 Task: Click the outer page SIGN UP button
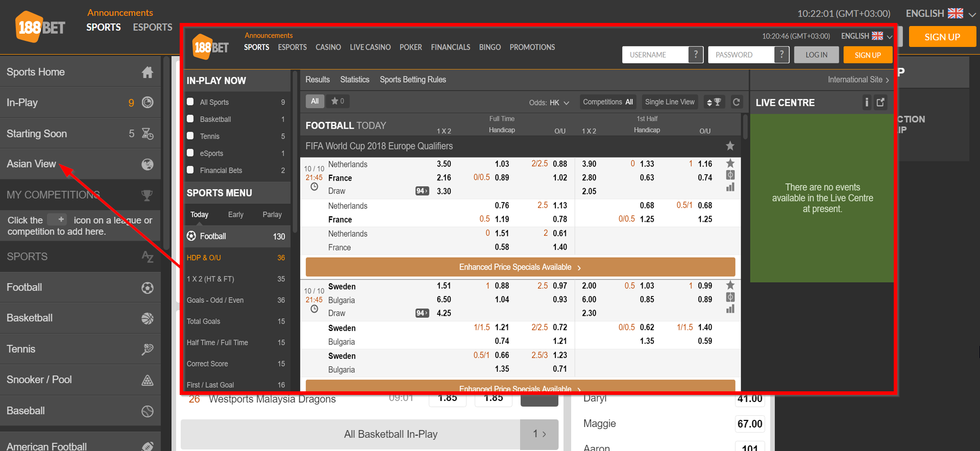(x=942, y=37)
